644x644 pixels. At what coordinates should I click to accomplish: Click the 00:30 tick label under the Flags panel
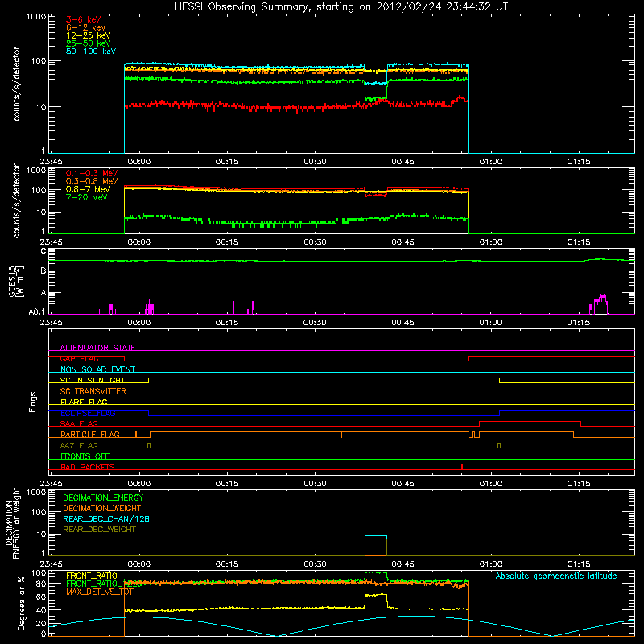(x=315, y=484)
